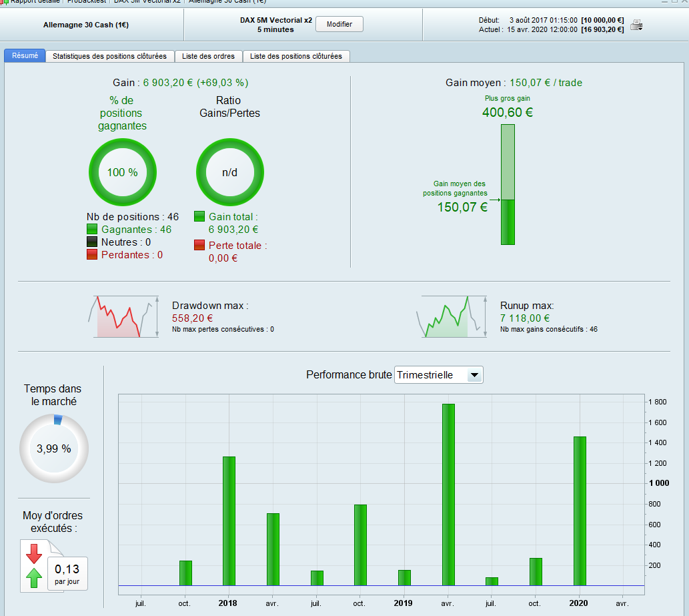Screen dimensions: 689x616
Task: Click the n/d Ratio Gains/Pertes donut
Action: coord(230,172)
